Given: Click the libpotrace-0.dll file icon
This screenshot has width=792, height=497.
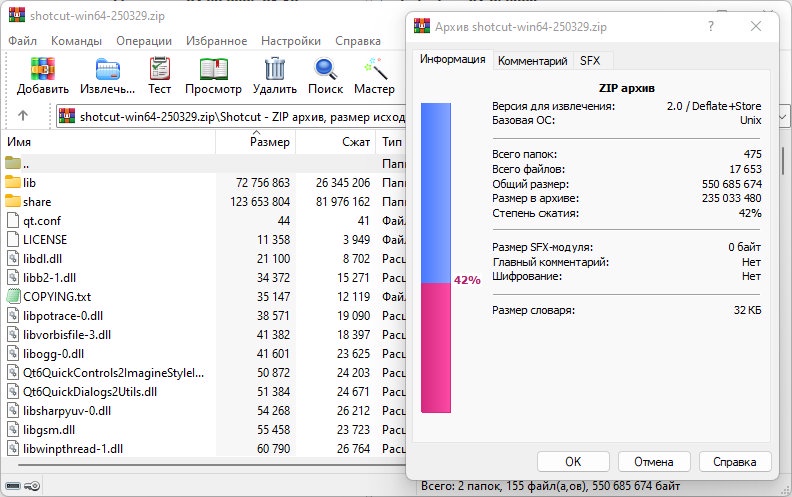Looking at the screenshot, I should tap(13, 316).
